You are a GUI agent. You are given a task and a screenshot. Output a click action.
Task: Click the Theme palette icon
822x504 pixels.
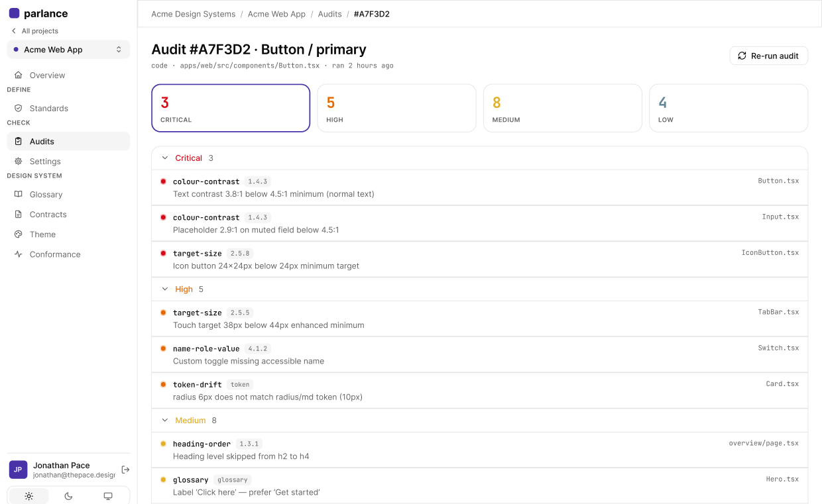pyautogui.click(x=18, y=234)
